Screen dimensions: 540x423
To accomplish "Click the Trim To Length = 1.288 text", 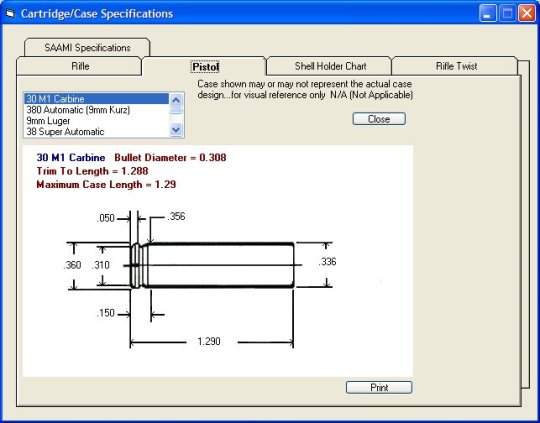I will point(92,171).
